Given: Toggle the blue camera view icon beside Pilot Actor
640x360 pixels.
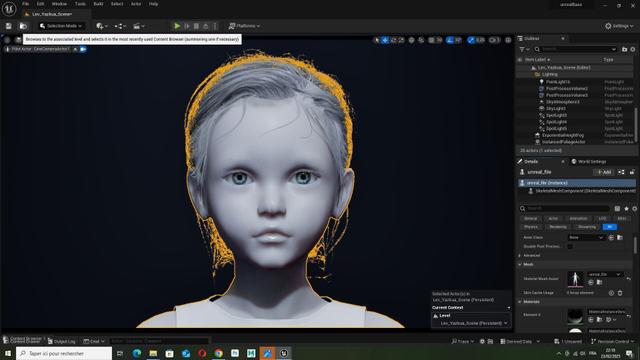Looking at the screenshot, I should click(x=83, y=49).
